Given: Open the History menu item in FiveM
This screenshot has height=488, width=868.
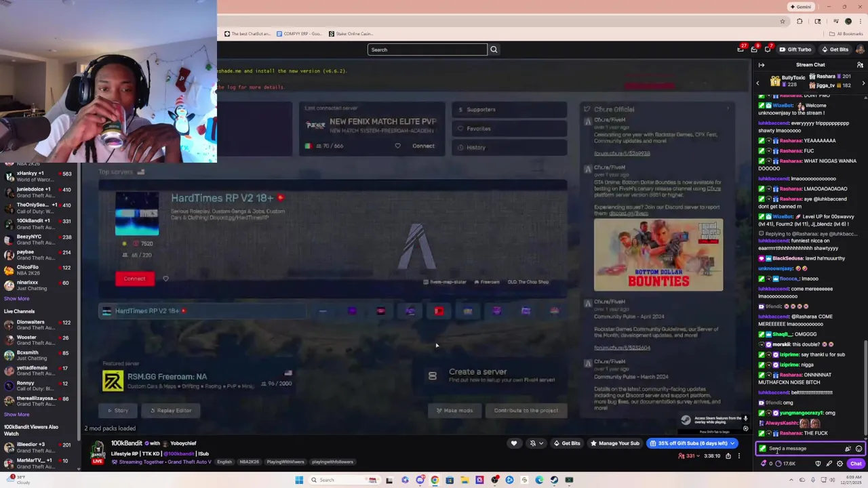Looking at the screenshot, I should pyautogui.click(x=509, y=147).
